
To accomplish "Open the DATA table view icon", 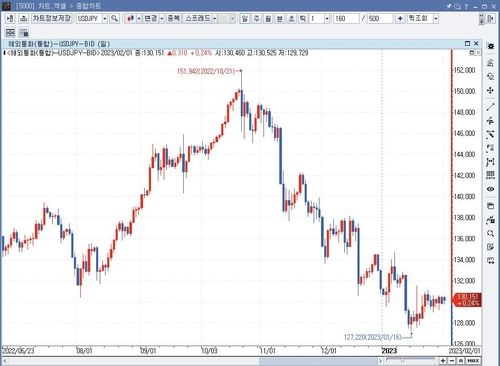I will pyautogui.click(x=490, y=175).
